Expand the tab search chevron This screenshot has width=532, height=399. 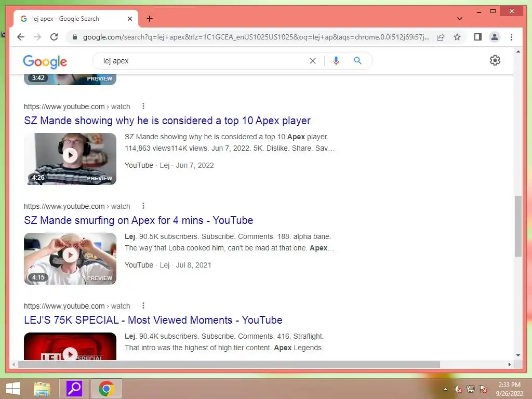tap(460, 19)
